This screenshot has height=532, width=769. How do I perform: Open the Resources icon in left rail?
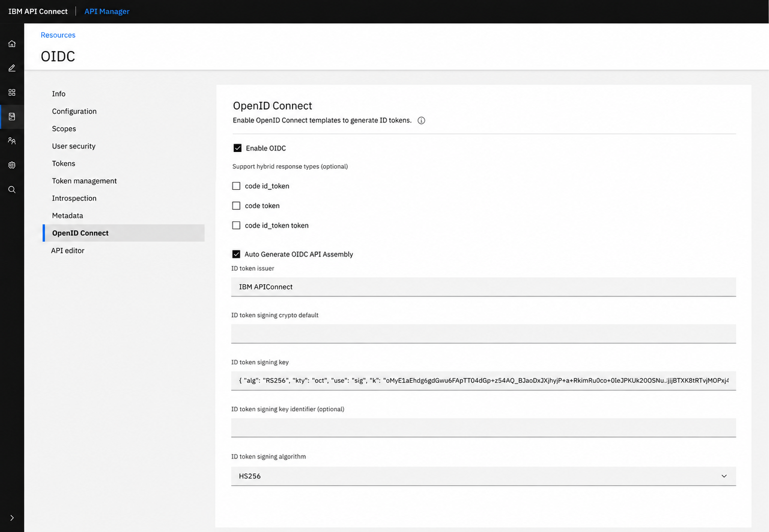pyautogui.click(x=12, y=117)
